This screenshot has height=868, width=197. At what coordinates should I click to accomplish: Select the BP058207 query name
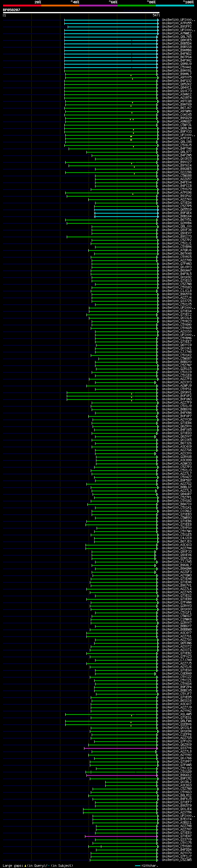pyautogui.click(x=11, y=10)
